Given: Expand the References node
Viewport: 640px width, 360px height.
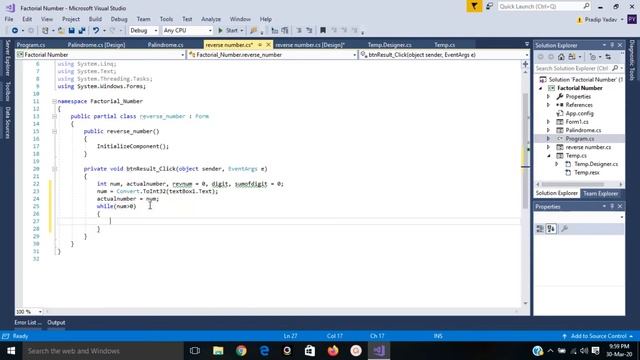Looking at the screenshot, I should point(549,105).
